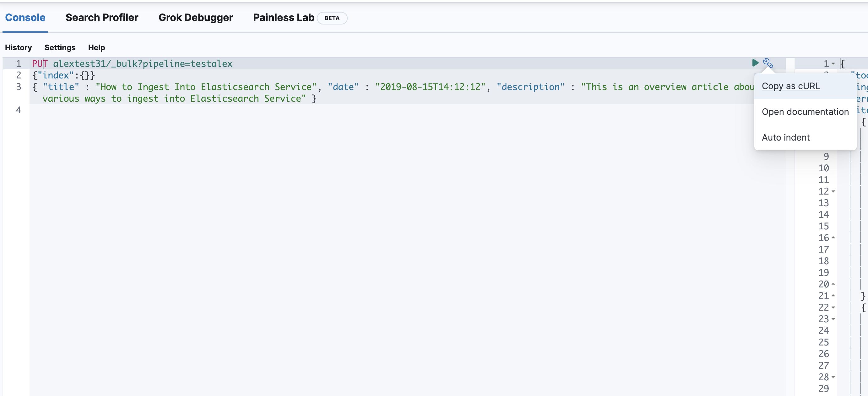Screen dimensions: 868x396
Task: Place cursor on empty editor line 4
Action: (x=135, y=110)
